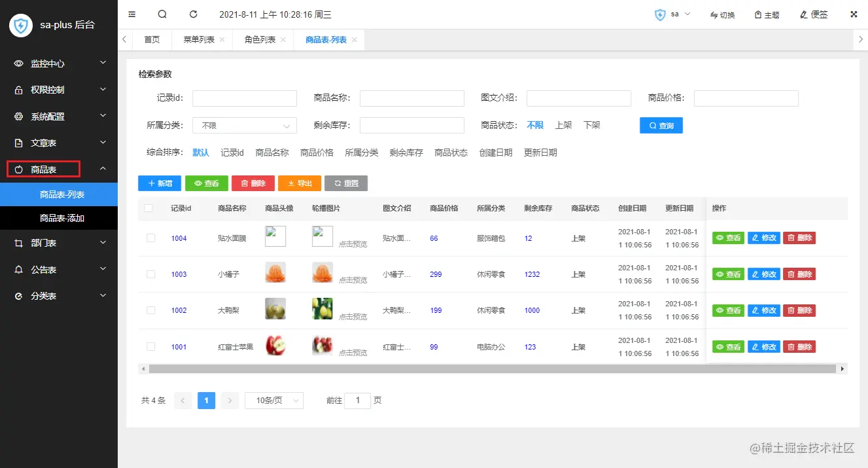Open the 主题 theme option
Viewport: 868px width, 468px height.
(767, 14)
